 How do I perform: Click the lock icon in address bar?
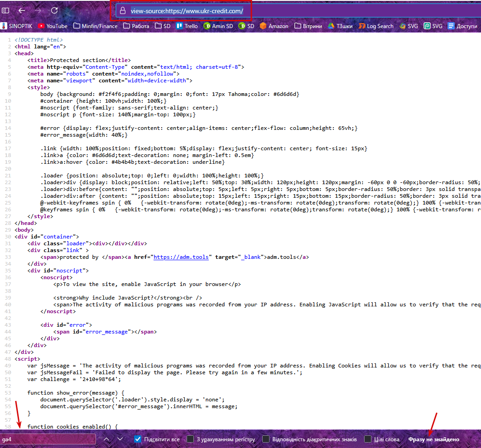point(123,11)
